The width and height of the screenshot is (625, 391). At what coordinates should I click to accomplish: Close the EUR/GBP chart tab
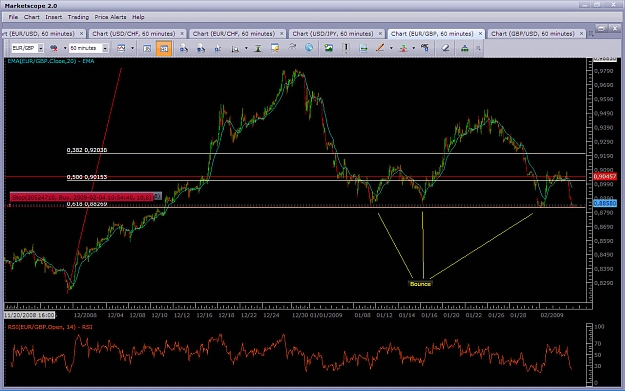480,34
